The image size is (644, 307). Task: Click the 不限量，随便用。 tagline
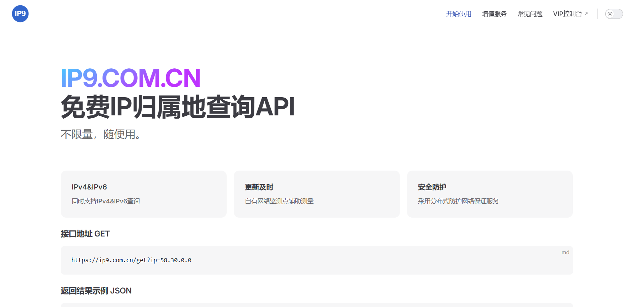(x=101, y=134)
